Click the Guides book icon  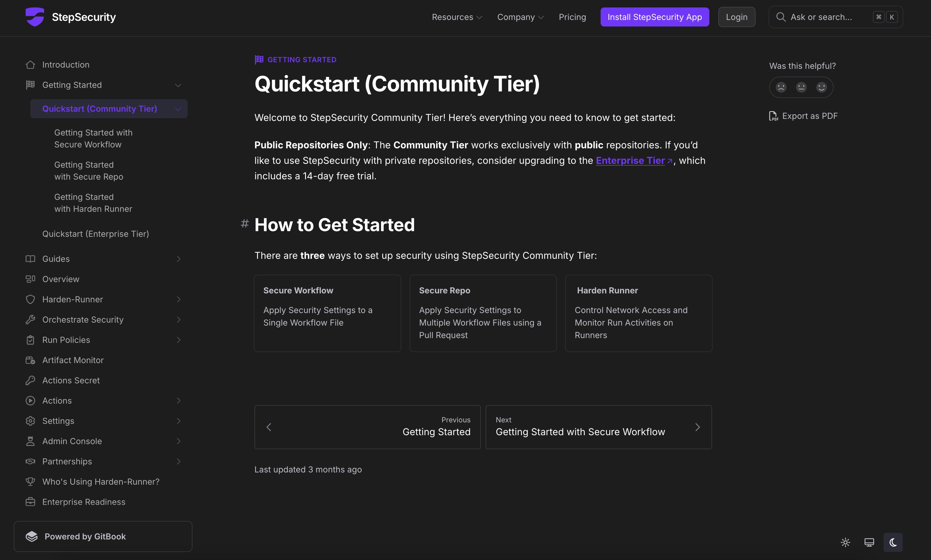[30, 259]
